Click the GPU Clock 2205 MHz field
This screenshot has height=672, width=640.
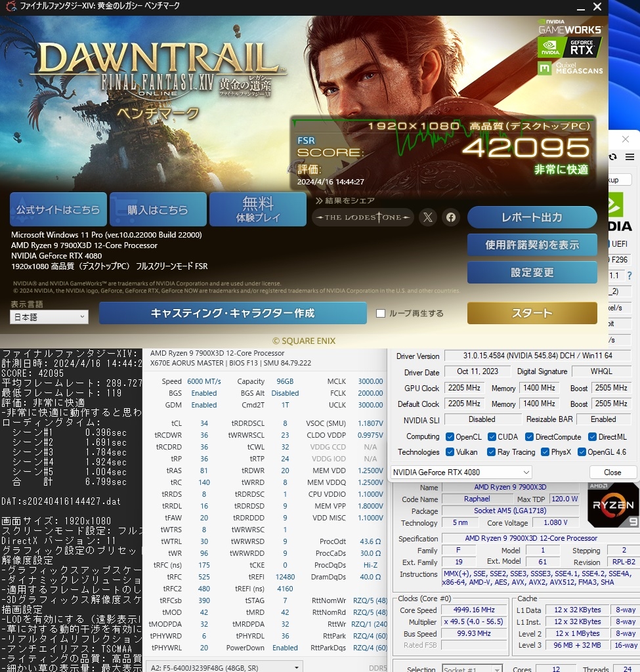(x=464, y=388)
